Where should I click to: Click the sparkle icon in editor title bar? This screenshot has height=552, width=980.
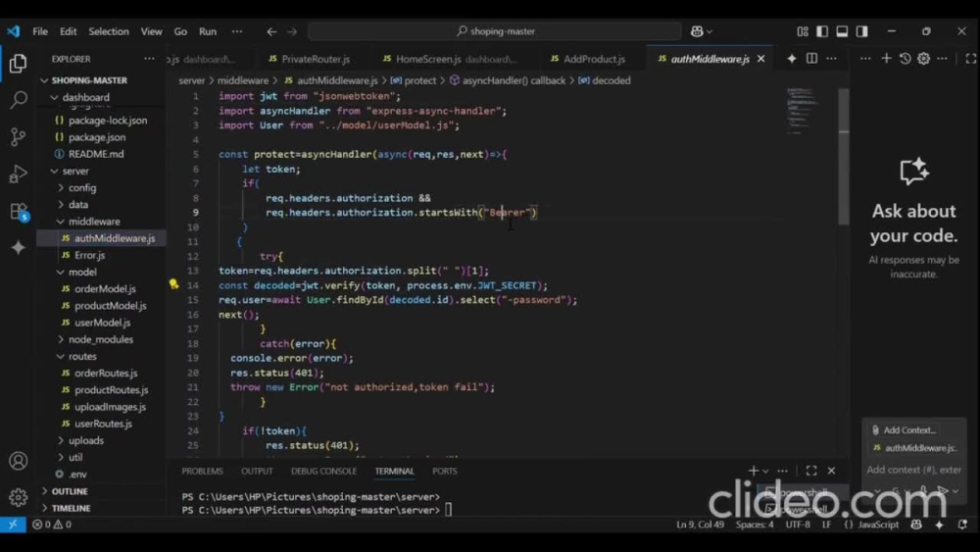(x=791, y=58)
